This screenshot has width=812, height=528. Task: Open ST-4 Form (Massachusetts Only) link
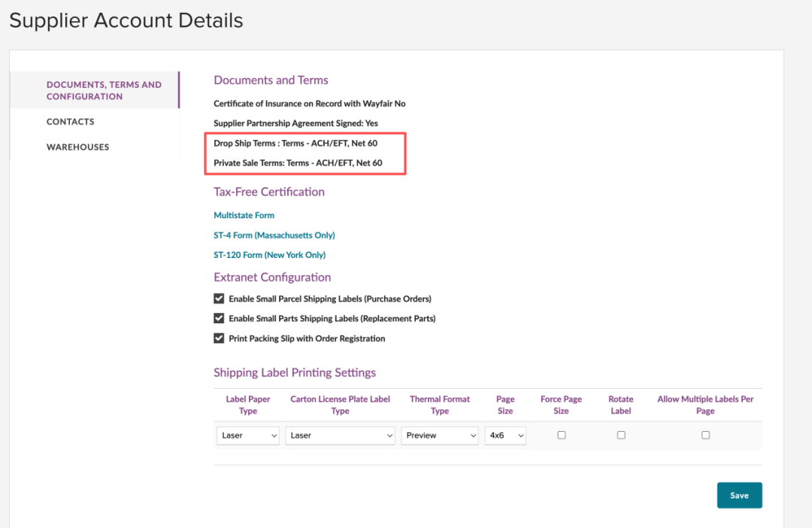[x=274, y=235]
